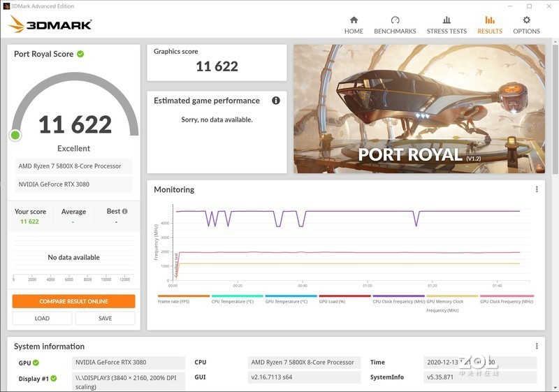Open the BENCHMARKS tab
Viewport: 559px width, 392px height.
coord(395,25)
